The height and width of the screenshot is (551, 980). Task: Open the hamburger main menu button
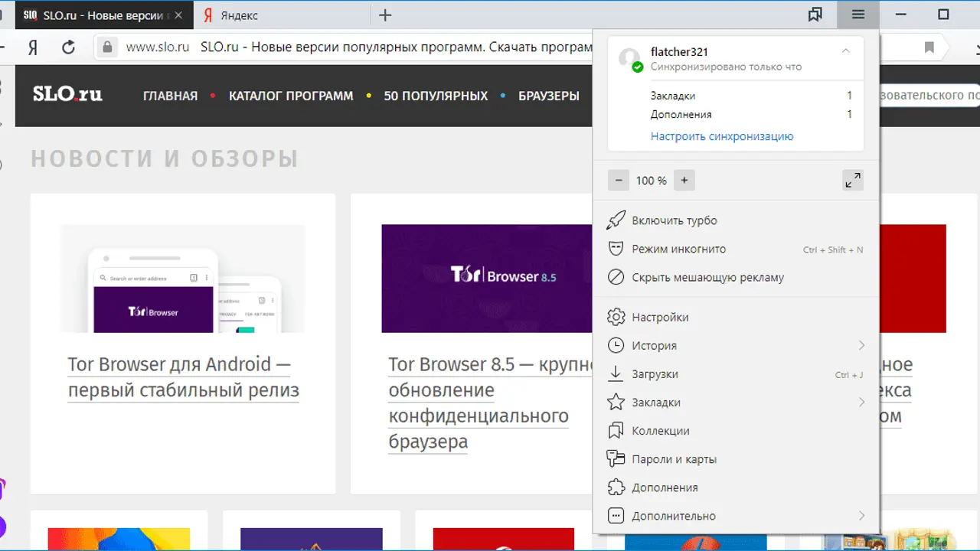point(857,15)
